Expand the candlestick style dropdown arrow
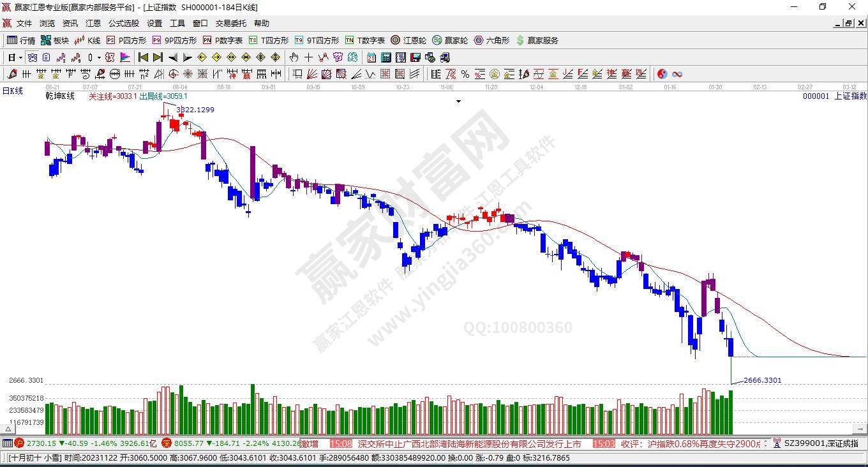Screen dimensions: 868x467 99,57
